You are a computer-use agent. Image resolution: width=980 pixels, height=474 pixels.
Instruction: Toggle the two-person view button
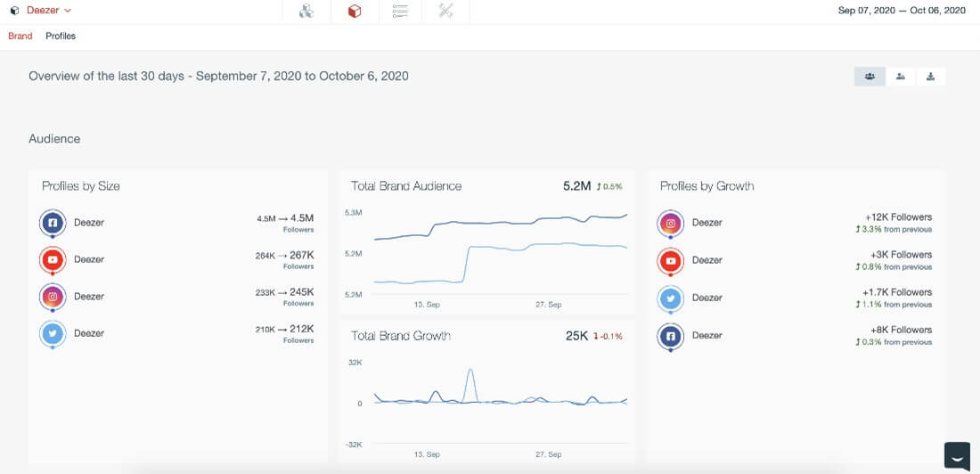pyautogui.click(x=901, y=77)
